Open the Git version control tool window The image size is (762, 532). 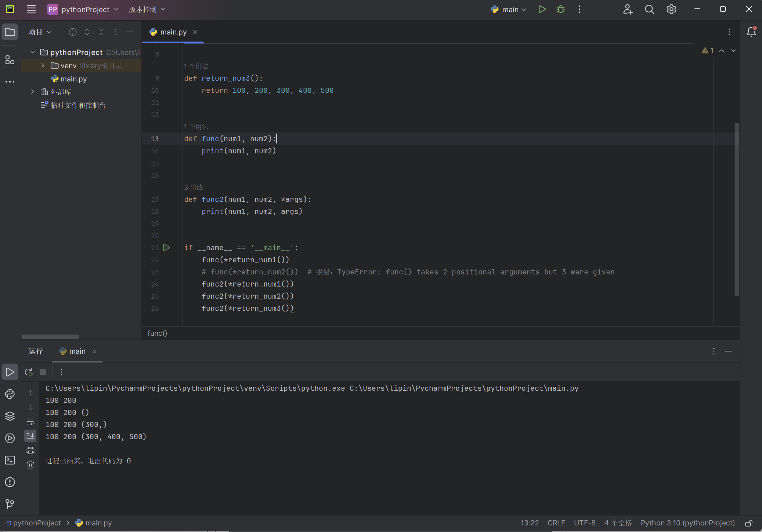pos(10,504)
